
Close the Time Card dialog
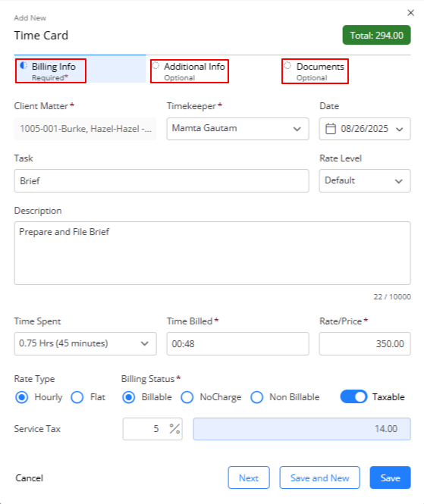coord(410,13)
